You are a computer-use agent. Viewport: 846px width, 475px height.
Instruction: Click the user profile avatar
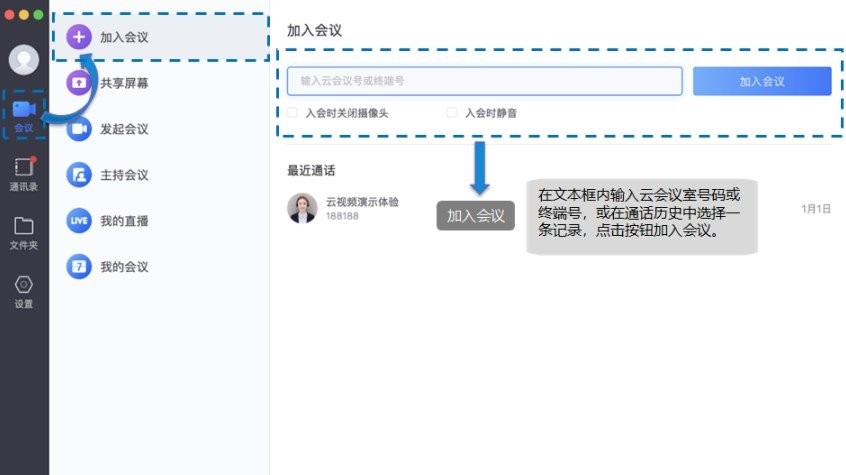pyautogui.click(x=24, y=60)
